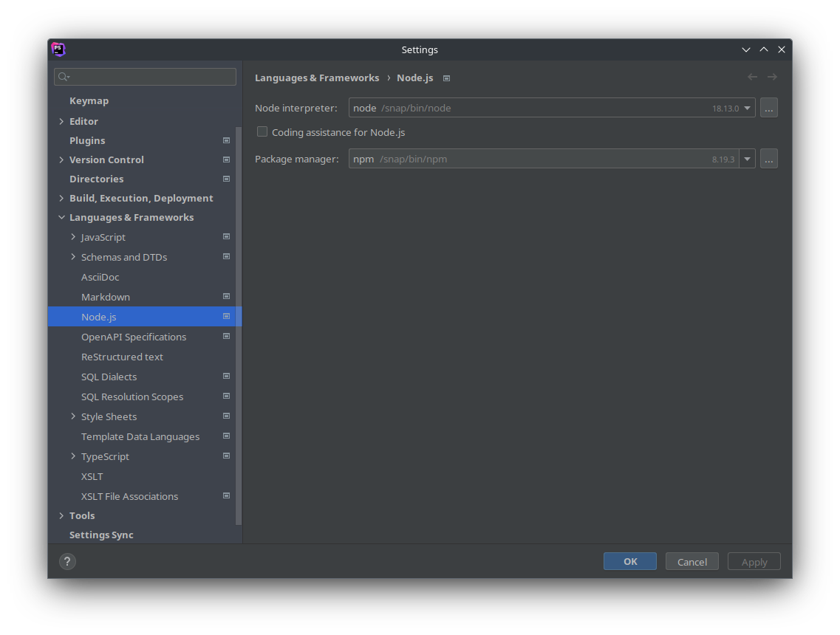
Task: Click project-level icon beside SQL Resolution Scopes
Action: pyautogui.click(x=226, y=397)
